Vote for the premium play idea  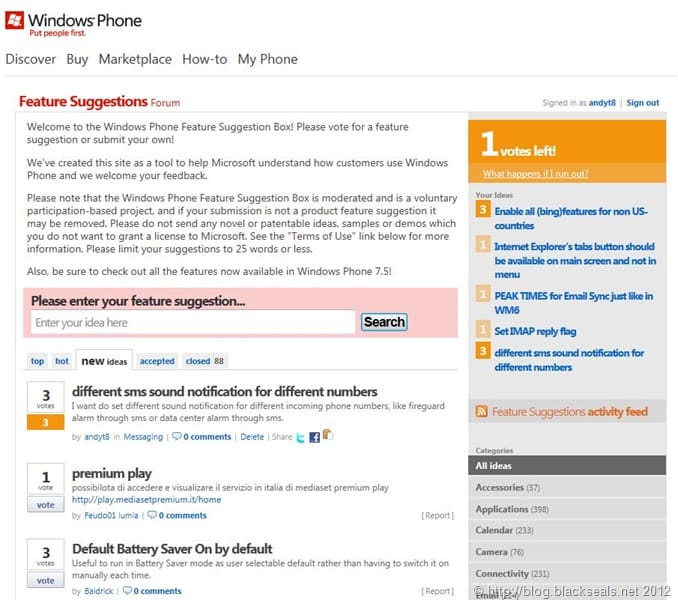tap(45, 505)
